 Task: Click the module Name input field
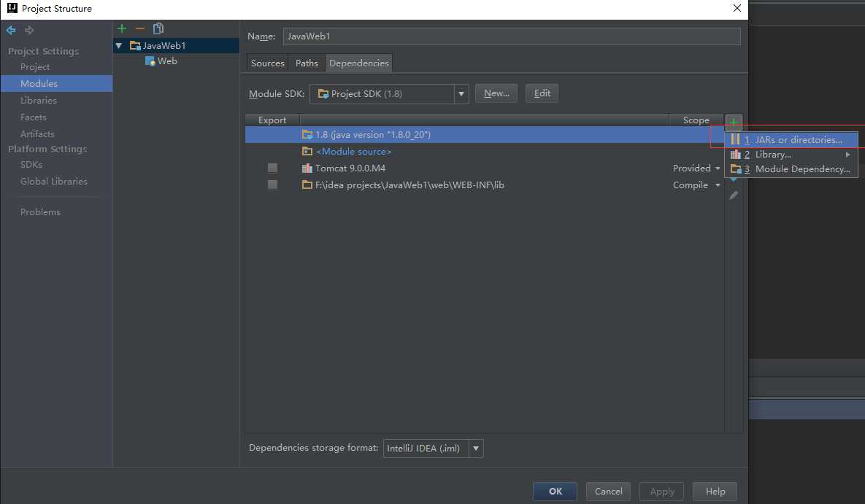(512, 36)
